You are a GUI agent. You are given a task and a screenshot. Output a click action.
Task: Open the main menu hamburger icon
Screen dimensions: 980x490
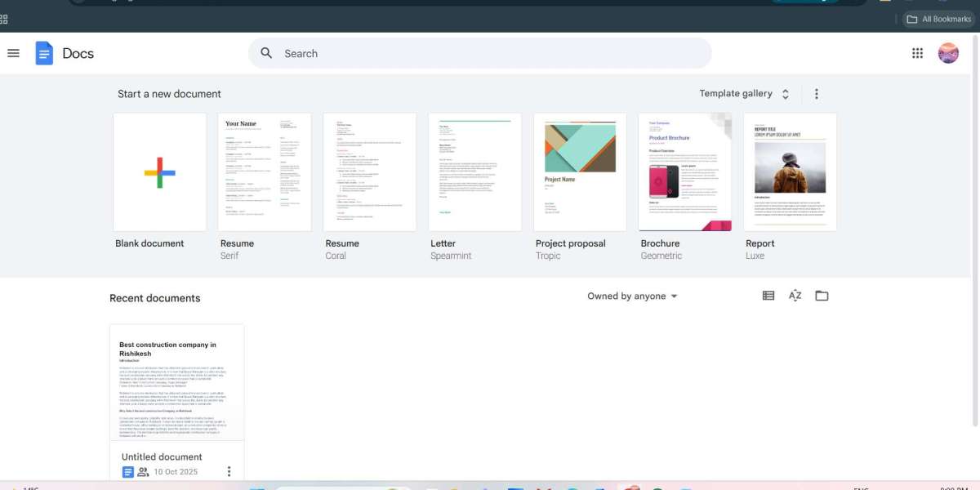[13, 53]
